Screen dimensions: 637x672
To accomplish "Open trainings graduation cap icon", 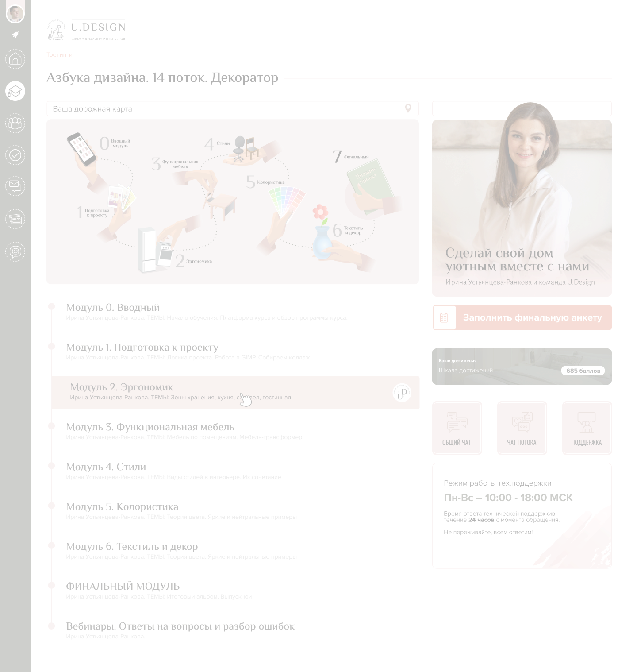I will pyautogui.click(x=15, y=91).
